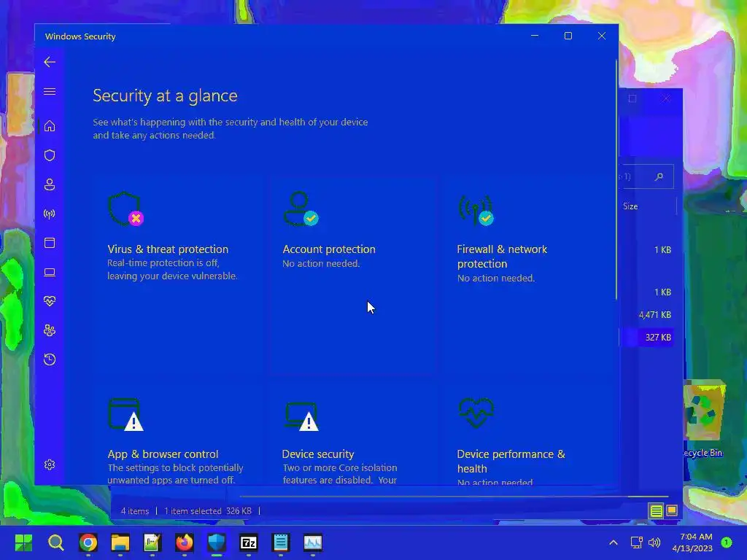Open Device performance & health heart sidebar icon
Screen dimensions: 747x560
[50, 301]
